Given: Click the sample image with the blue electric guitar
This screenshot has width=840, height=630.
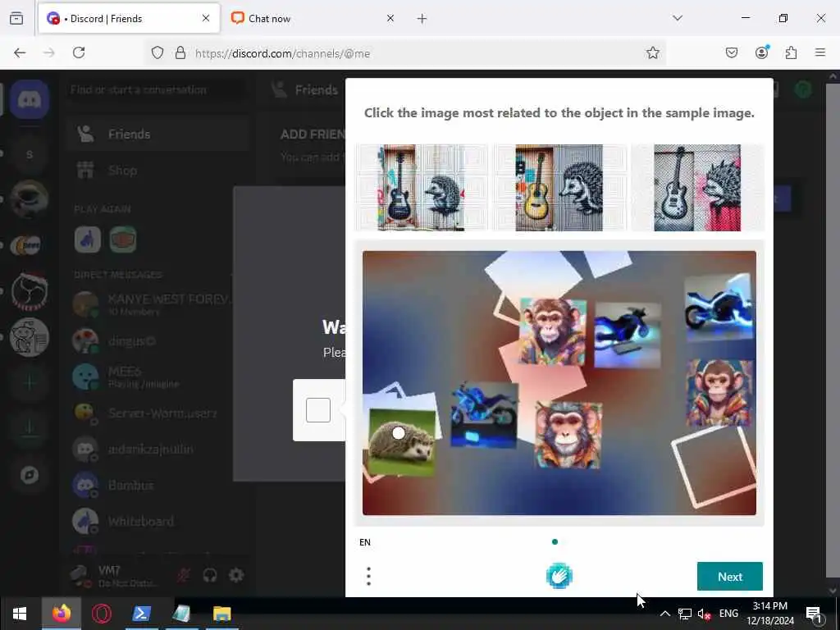Looking at the screenshot, I should click(x=422, y=188).
